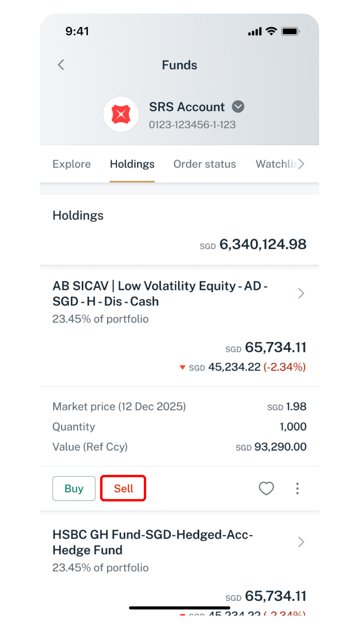
Task: Select the Holdings tab
Action: (132, 164)
